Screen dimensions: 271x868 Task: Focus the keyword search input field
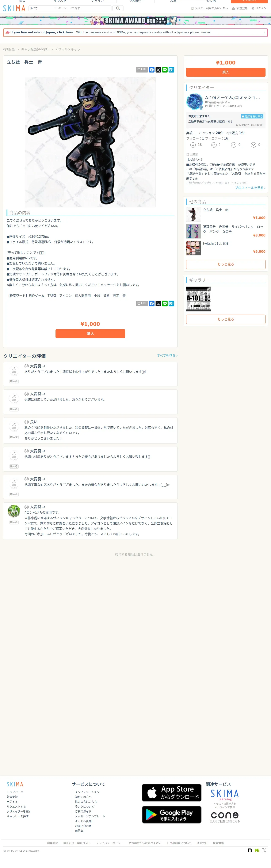84,8
